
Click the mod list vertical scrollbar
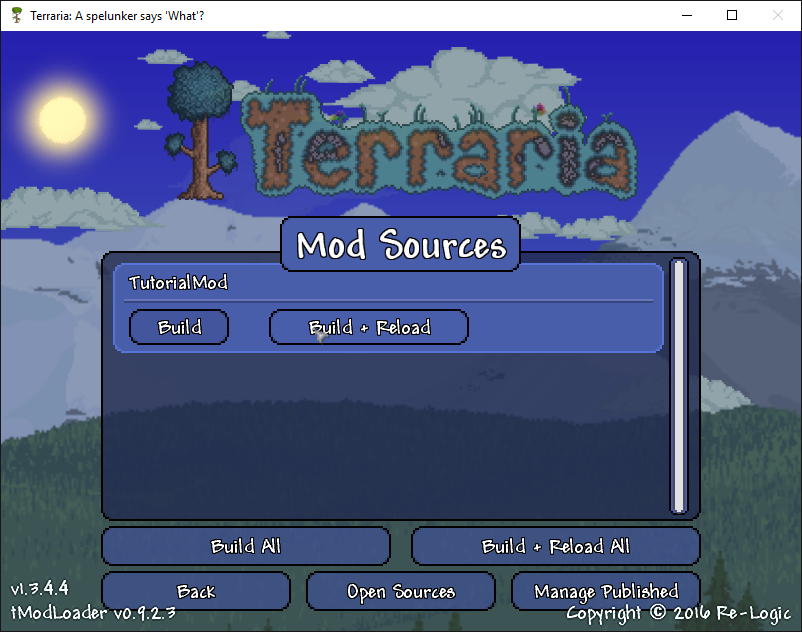[x=679, y=386]
